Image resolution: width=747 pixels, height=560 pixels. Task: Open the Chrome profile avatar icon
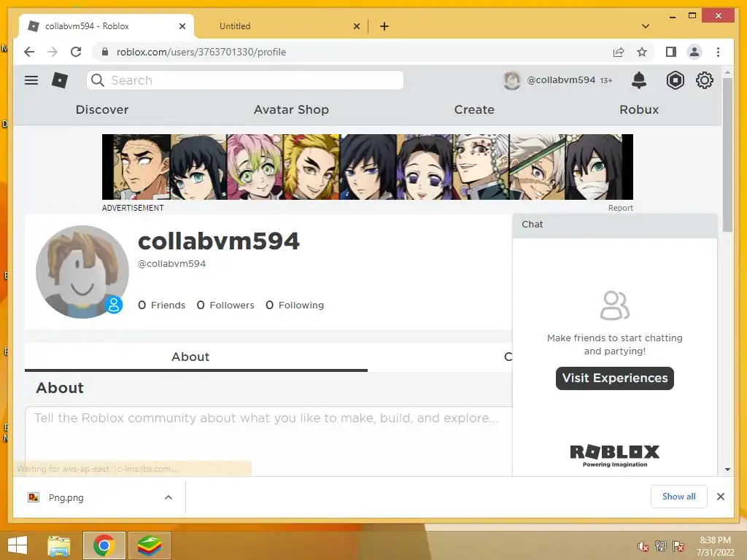click(694, 52)
